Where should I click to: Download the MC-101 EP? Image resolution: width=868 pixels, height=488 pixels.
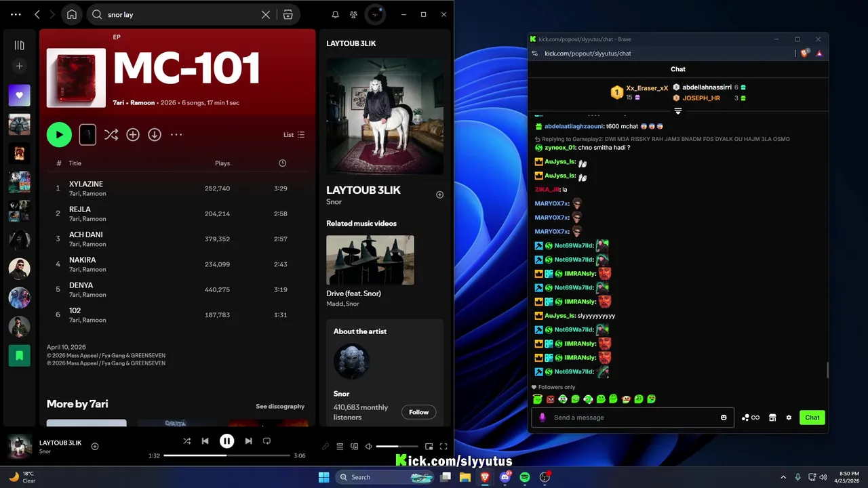point(155,135)
